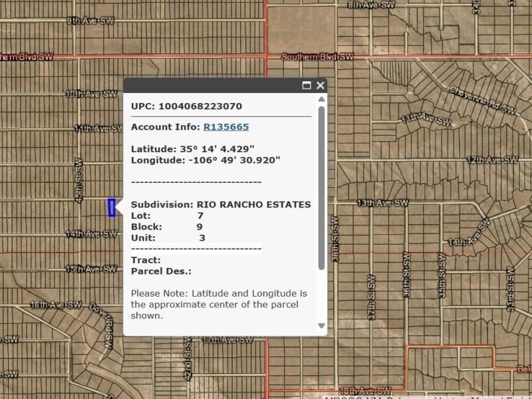The width and height of the screenshot is (532, 399).
Task: Click the Longitude value -106° 49' 30.920"
Action: pyautogui.click(x=235, y=160)
